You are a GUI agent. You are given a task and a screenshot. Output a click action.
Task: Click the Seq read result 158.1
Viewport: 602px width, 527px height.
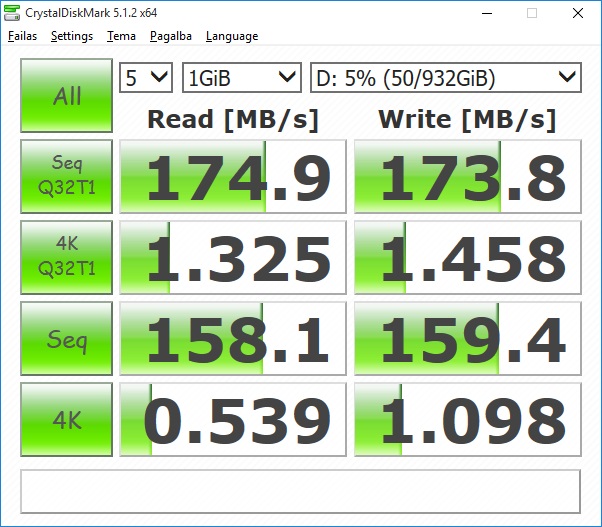pos(233,339)
